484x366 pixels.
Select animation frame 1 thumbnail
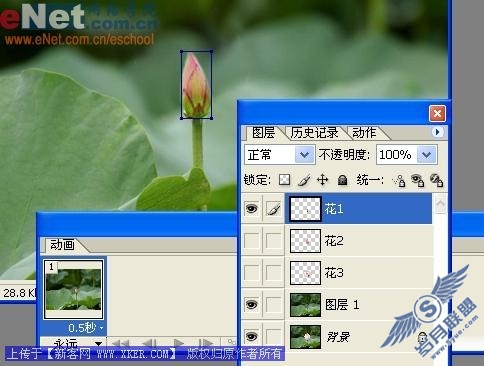tap(74, 289)
